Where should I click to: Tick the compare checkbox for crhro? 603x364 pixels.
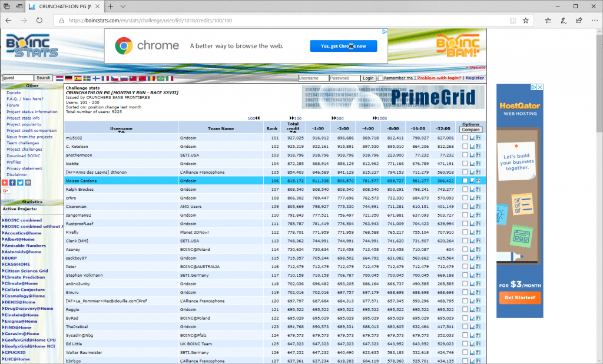(x=465, y=198)
